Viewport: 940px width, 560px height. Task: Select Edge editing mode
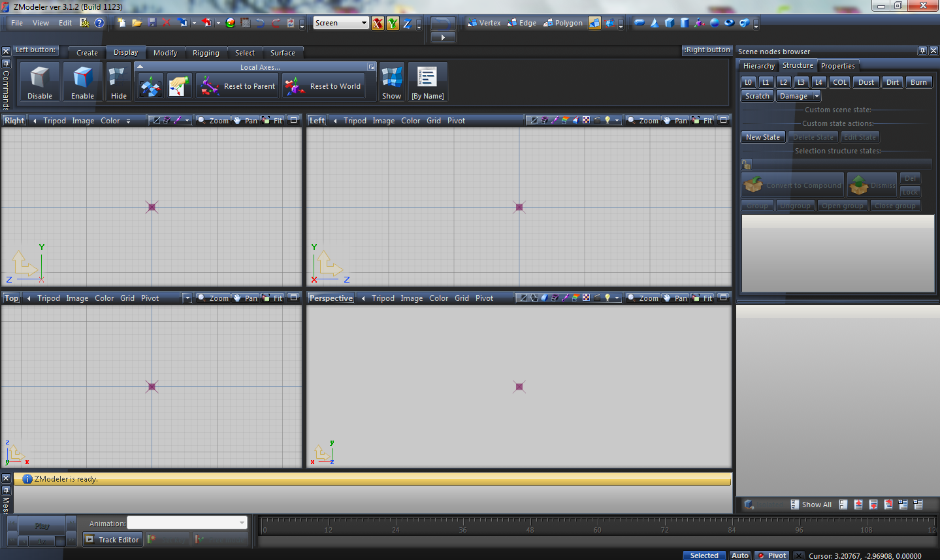pyautogui.click(x=522, y=23)
